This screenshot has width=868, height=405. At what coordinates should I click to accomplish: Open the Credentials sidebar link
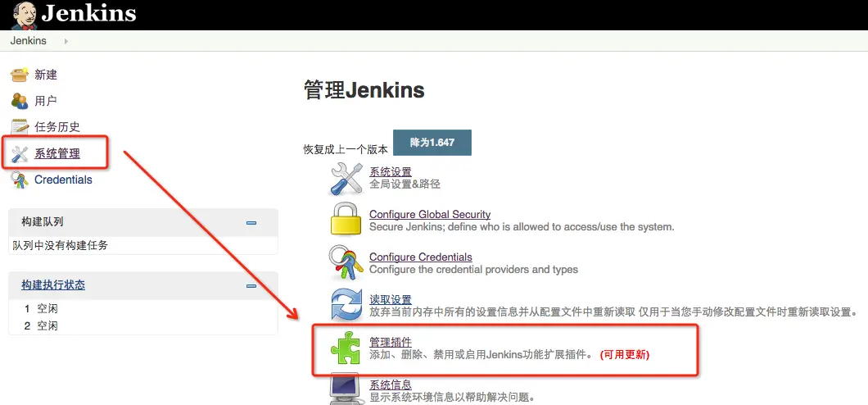(x=63, y=180)
